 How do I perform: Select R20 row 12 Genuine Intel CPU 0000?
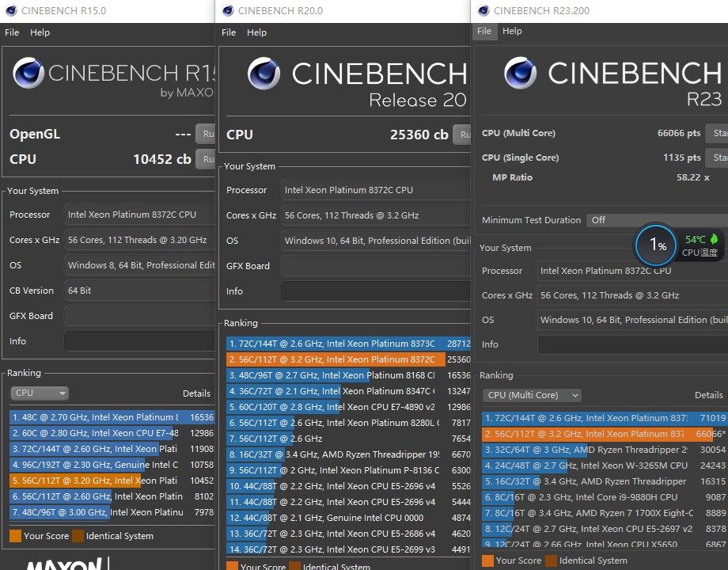tap(349, 518)
